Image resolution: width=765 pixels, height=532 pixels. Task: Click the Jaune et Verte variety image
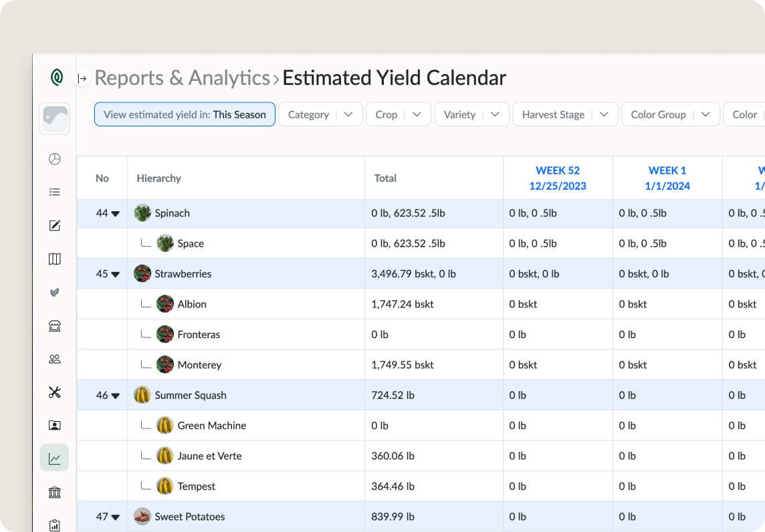(165, 456)
